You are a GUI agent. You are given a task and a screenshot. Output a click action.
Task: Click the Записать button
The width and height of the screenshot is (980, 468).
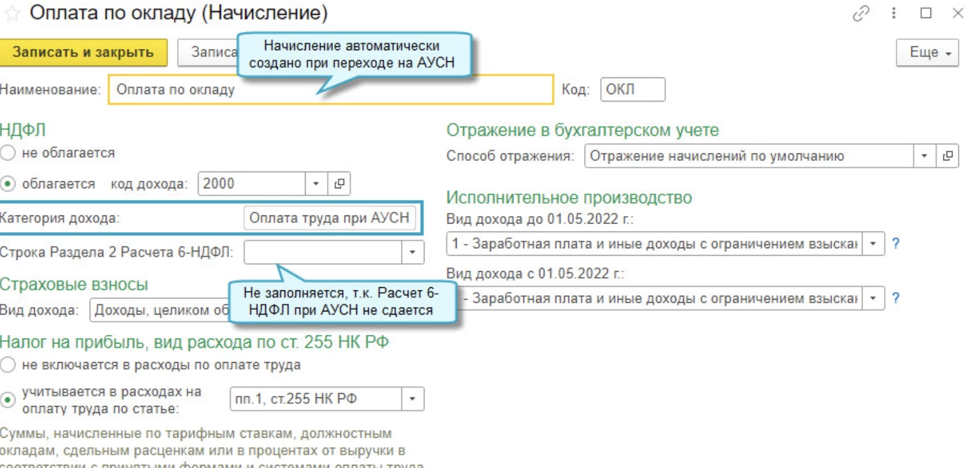click(x=207, y=53)
